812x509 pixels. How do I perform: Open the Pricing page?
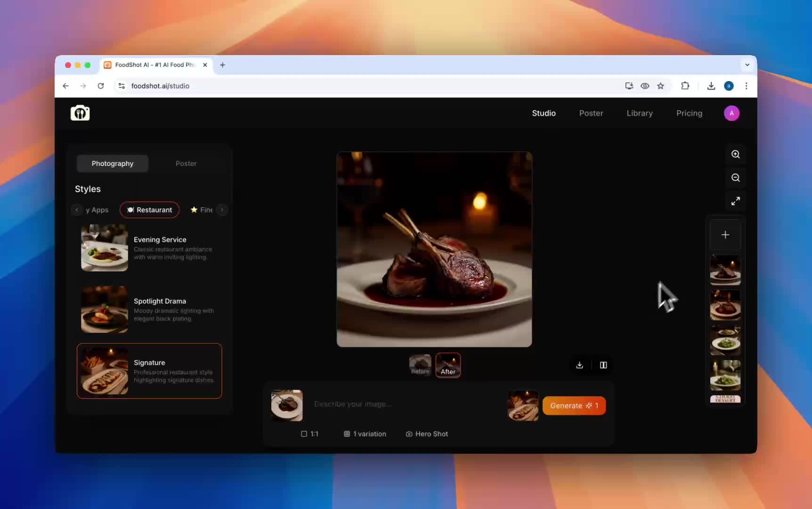(x=689, y=113)
